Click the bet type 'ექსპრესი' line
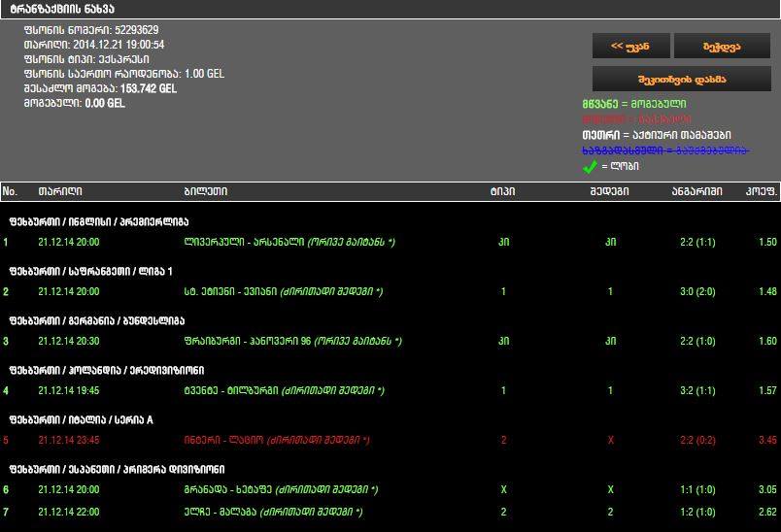 pos(86,59)
